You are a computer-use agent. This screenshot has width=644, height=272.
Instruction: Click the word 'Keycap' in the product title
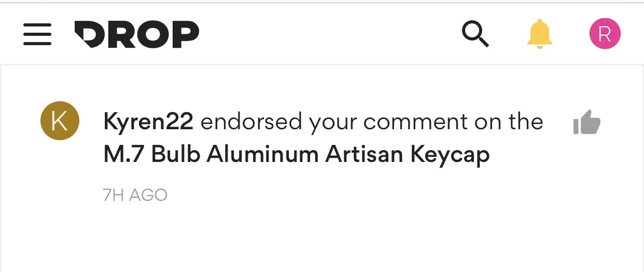450,155
